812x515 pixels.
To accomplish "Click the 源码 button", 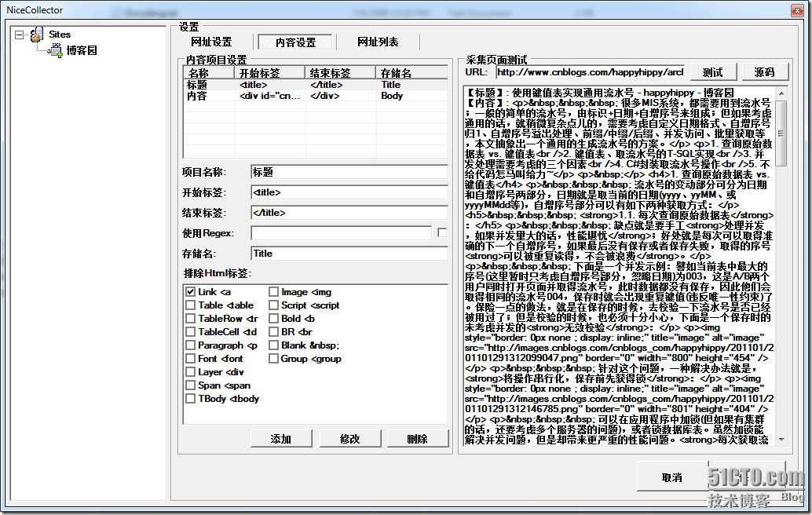I will 764,72.
